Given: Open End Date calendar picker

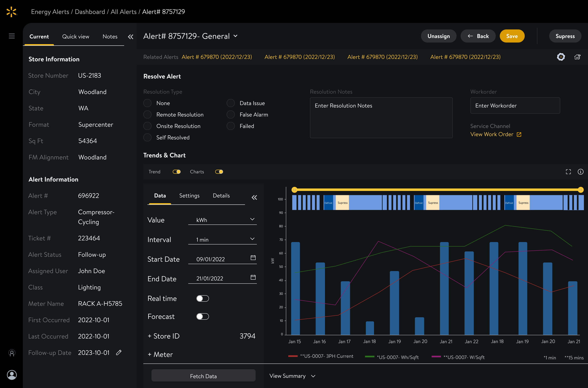Looking at the screenshot, I should click(x=253, y=277).
